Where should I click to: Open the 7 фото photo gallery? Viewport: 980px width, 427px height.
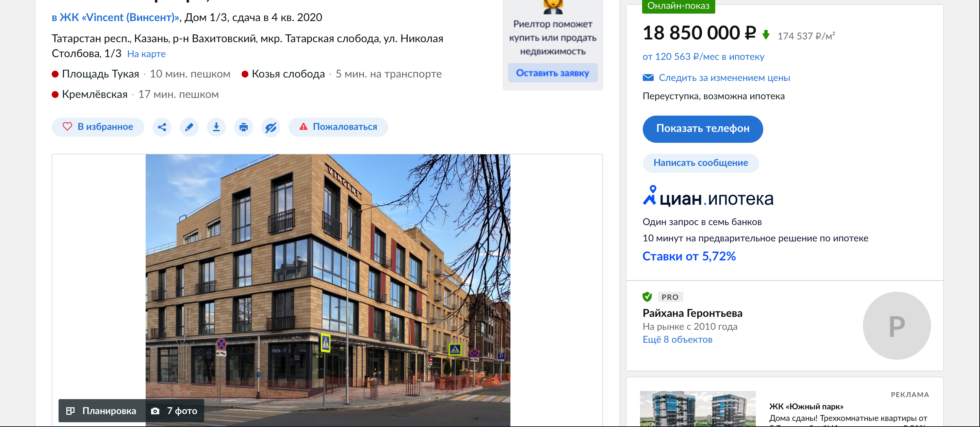tap(175, 411)
